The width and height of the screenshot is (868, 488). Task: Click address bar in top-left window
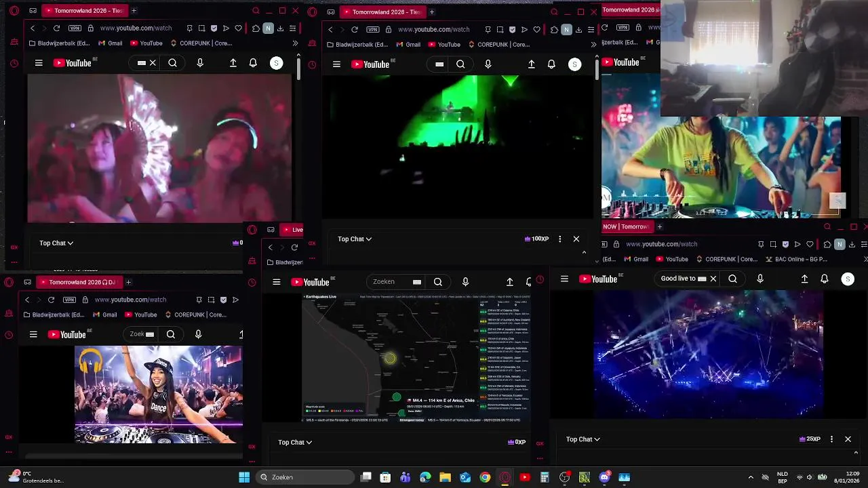tap(136, 28)
